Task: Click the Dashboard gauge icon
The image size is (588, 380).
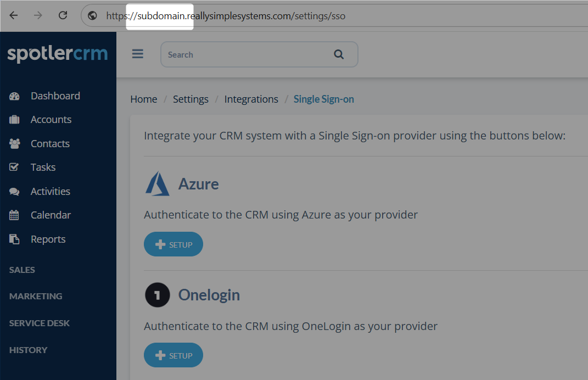Action: 14,97
